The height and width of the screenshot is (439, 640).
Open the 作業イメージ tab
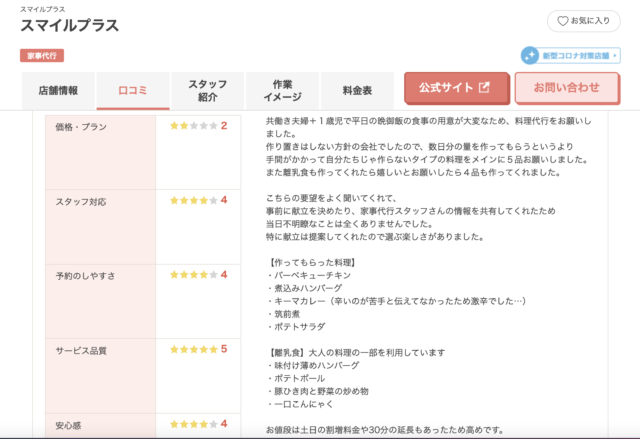point(281,90)
